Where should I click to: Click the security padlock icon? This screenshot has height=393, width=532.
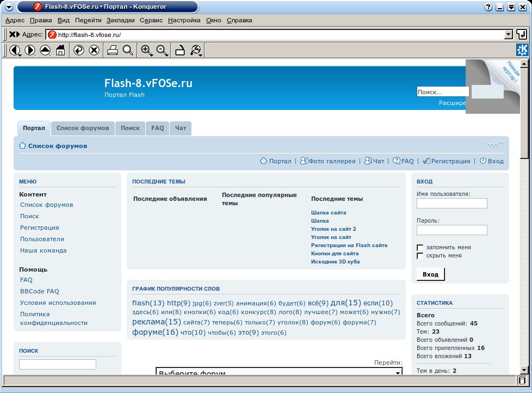point(180,51)
